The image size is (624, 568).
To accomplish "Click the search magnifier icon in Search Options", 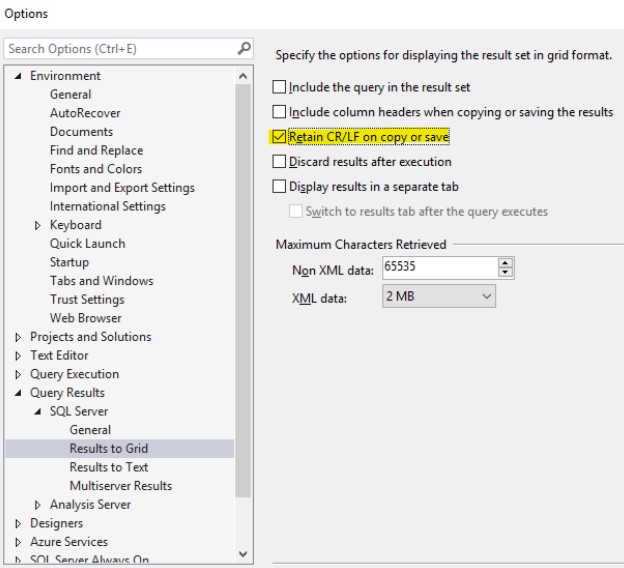I will (x=244, y=49).
